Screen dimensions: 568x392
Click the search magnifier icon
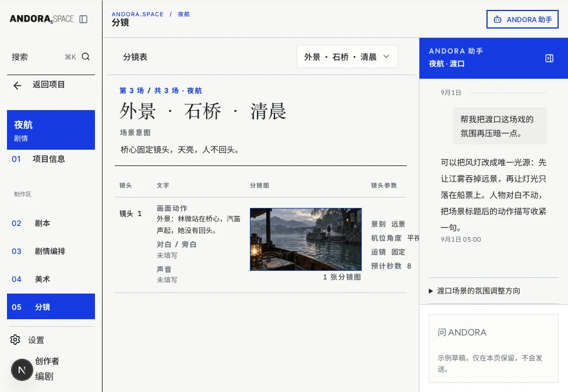(86, 56)
